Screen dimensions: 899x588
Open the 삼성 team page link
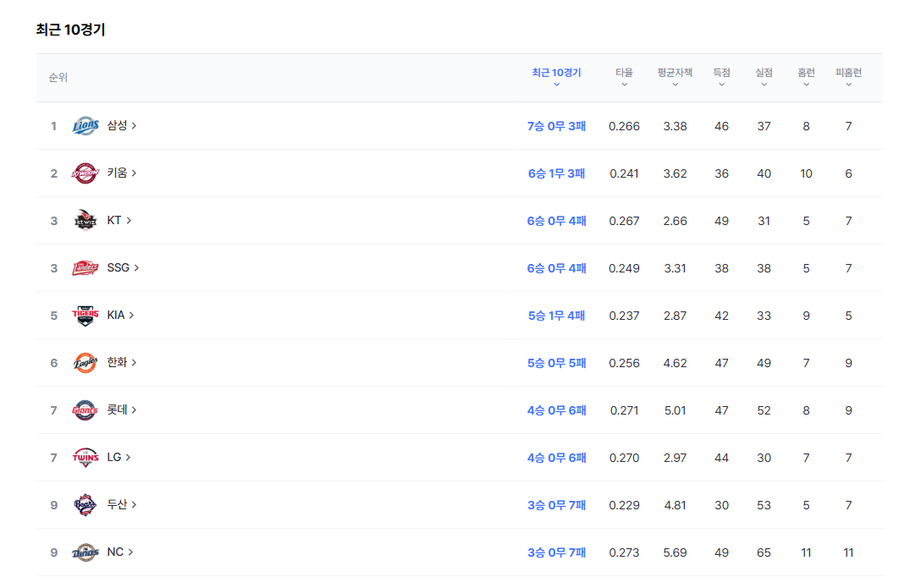[x=122, y=125]
